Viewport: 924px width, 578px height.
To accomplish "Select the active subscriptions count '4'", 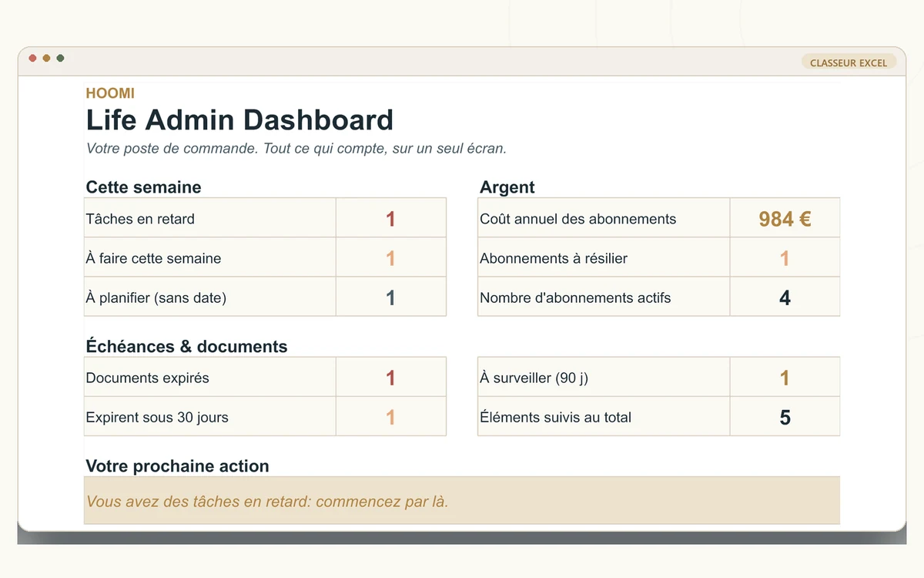I will coord(785,297).
